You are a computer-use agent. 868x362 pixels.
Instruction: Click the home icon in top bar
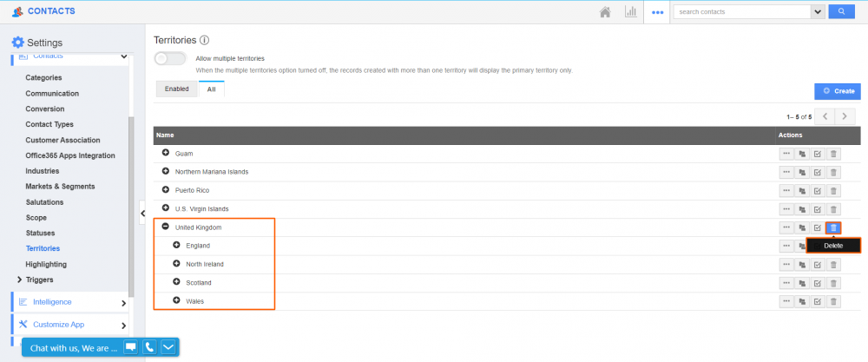point(605,12)
